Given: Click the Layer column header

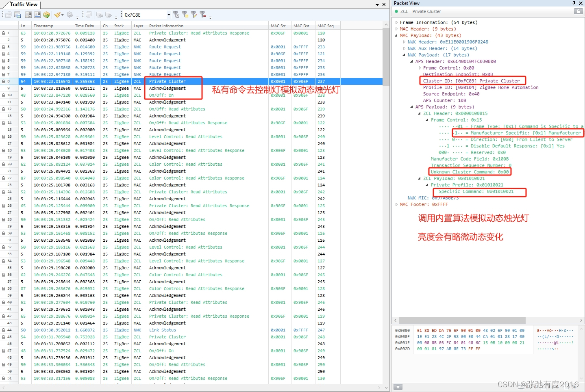Looking at the screenshot, I should (139, 26).
